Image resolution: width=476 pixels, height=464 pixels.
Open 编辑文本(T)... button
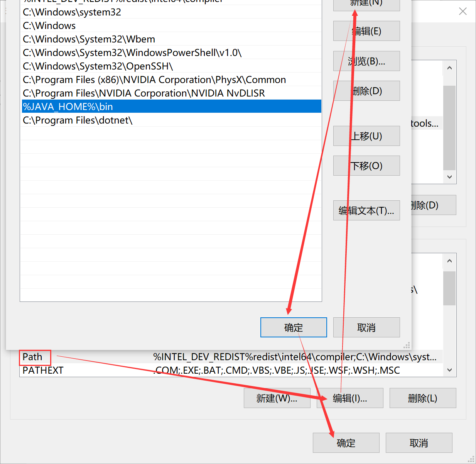366,210
